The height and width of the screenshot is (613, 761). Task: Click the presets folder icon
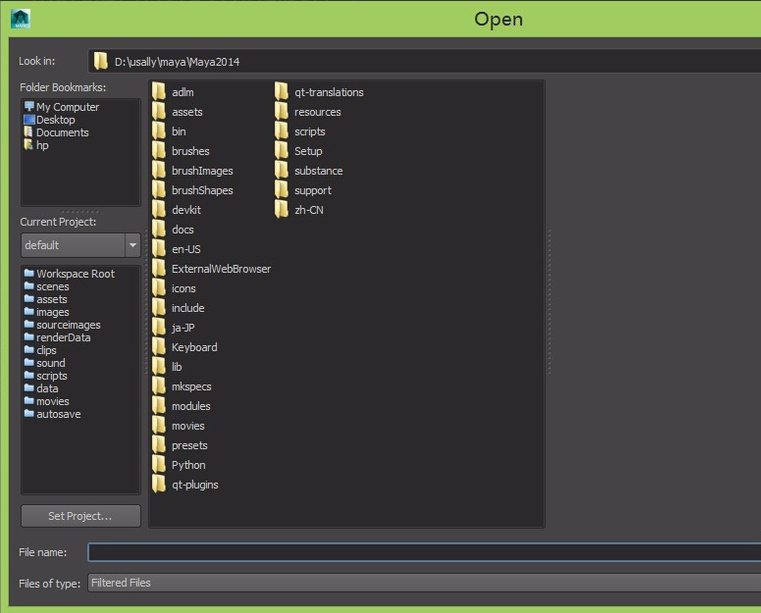point(159,445)
